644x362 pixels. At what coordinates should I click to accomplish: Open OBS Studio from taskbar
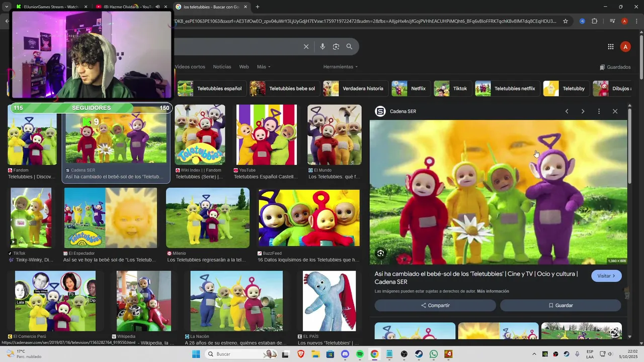404,354
